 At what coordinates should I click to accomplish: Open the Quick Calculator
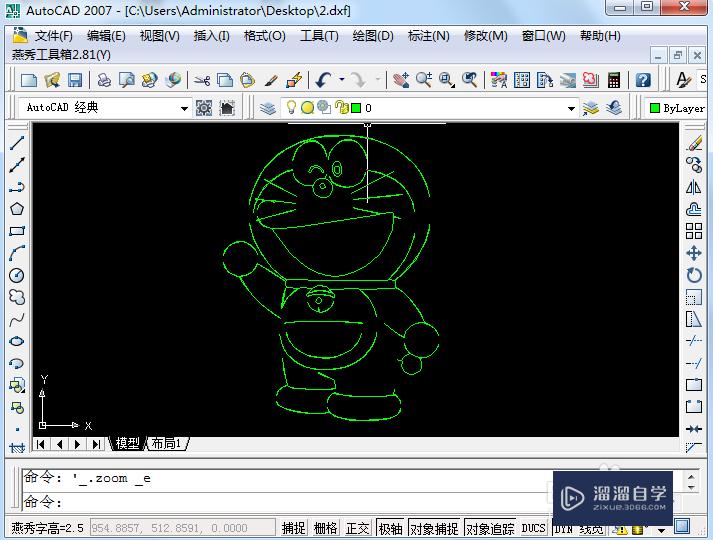pos(614,80)
